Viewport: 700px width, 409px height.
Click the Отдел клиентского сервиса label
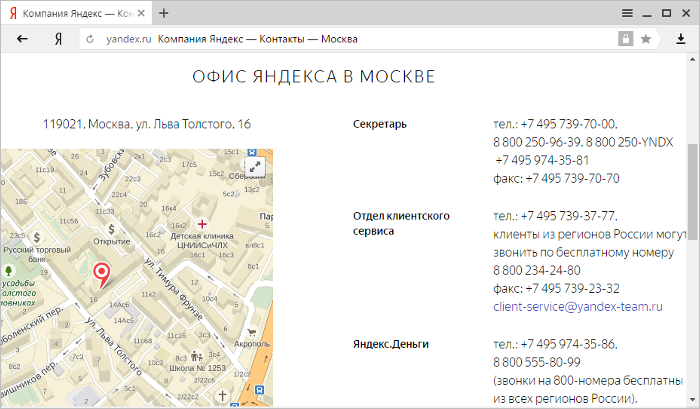(401, 223)
